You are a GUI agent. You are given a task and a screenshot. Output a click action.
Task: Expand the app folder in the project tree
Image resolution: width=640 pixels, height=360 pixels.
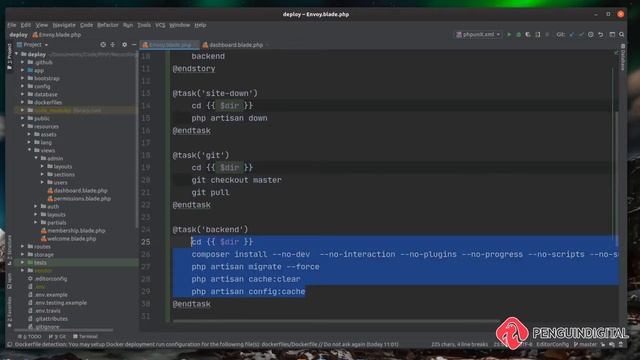tap(23, 70)
